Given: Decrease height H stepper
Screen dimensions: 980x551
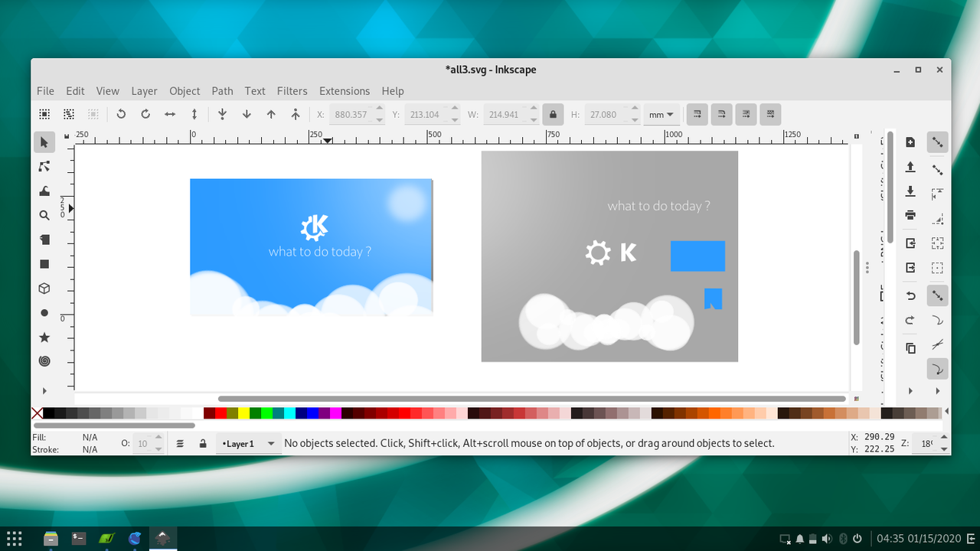Looking at the screenshot, I should coord(634,119).
